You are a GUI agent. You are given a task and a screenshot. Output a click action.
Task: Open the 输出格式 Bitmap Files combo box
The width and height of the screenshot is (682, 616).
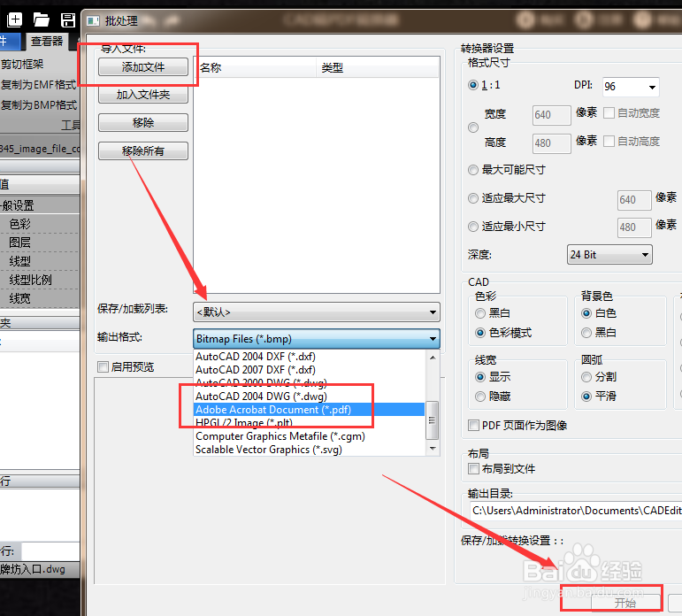[x=316, y=339]
